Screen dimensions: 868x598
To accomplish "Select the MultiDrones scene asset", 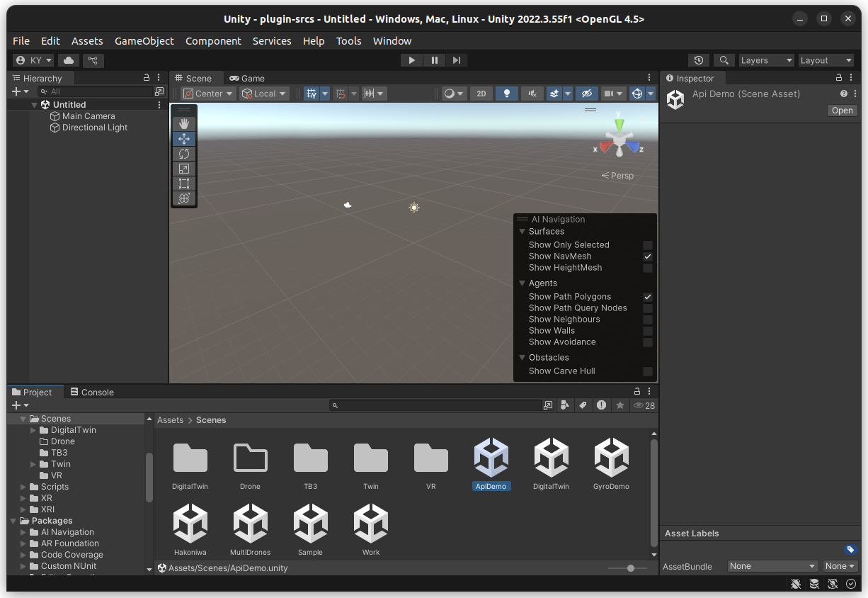I will (x=251, y=530).
